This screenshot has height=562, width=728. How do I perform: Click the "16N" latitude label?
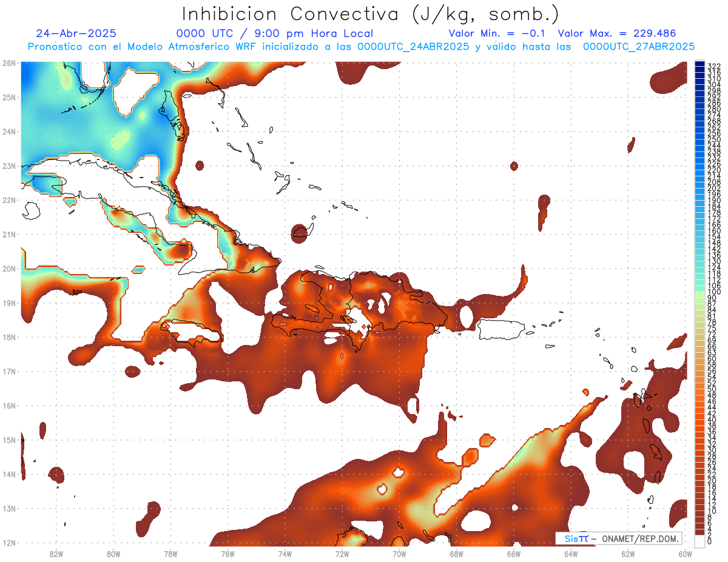[x=9, y=406]
